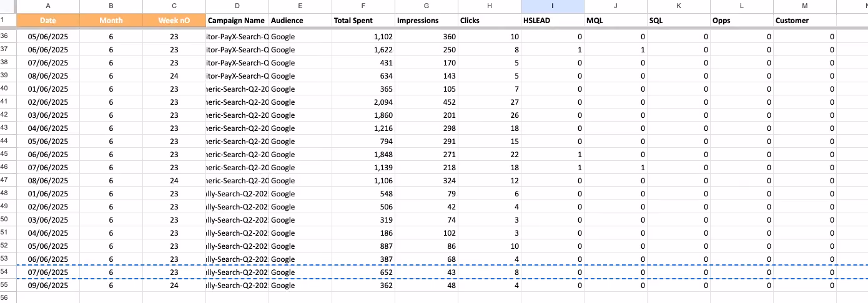Select highlighted column I header

click(553, 6)
